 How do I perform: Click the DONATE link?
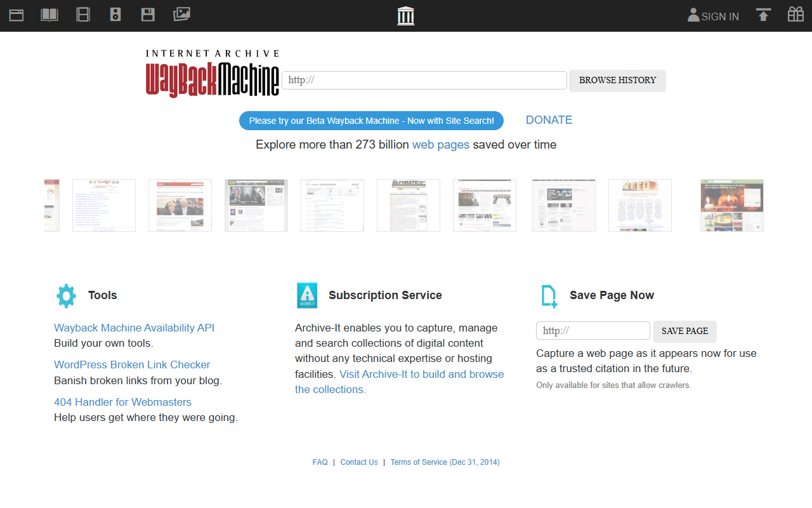coord(549,120)
